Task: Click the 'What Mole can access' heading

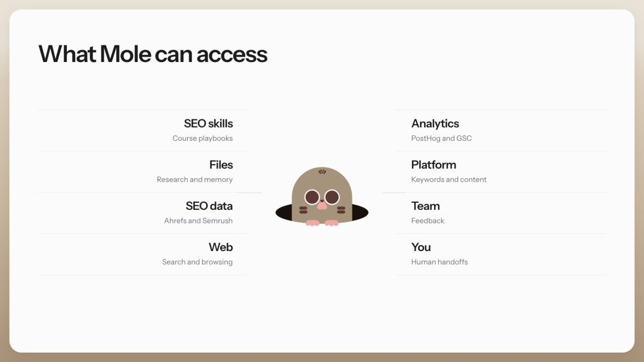Action: [153, 54]
